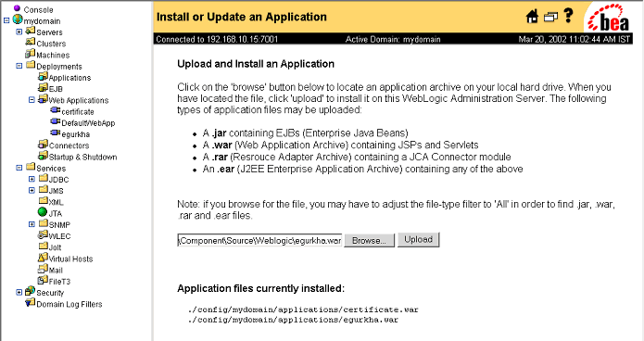Click the BEA logo
The height and width of the screenshot is (341, 644).
(609, 19)
